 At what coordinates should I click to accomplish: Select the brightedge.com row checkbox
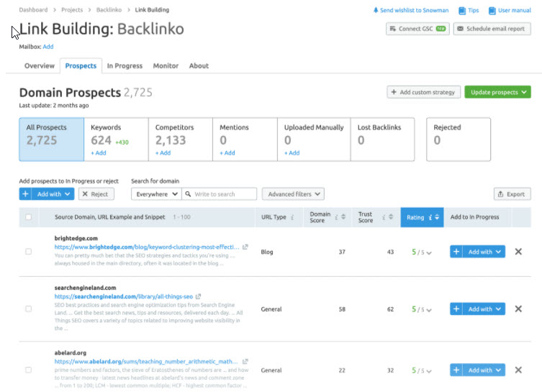pyautogui.click(x=29, y=252)
